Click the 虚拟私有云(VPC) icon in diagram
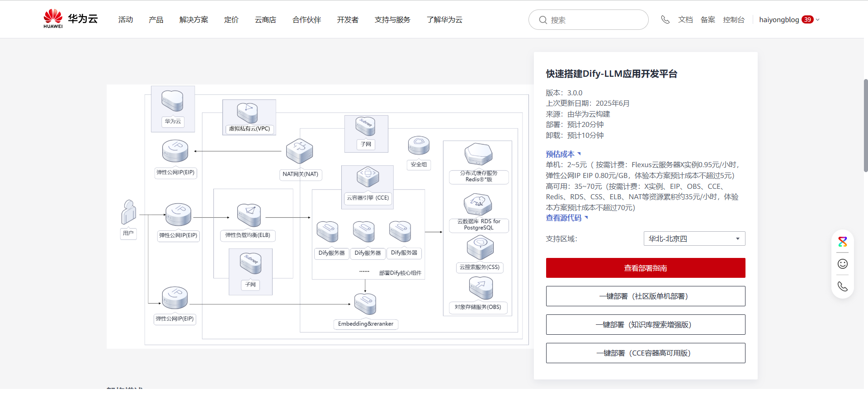 [x=247, y=112]
